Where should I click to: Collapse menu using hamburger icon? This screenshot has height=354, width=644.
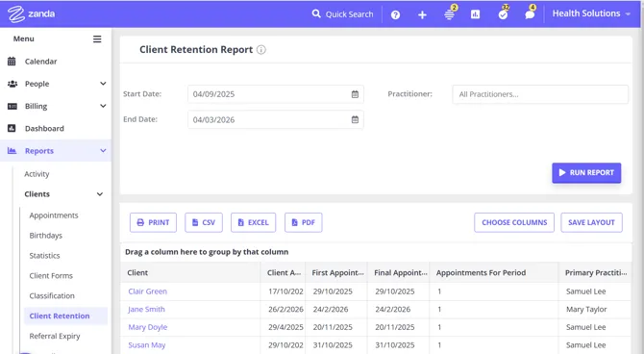click(x=97, y=39)
